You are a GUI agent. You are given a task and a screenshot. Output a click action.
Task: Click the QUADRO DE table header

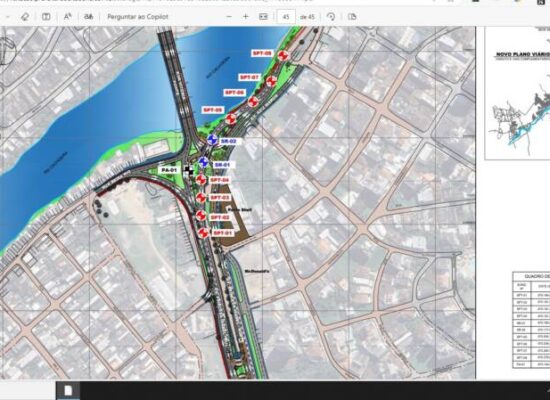click(531, 276)
